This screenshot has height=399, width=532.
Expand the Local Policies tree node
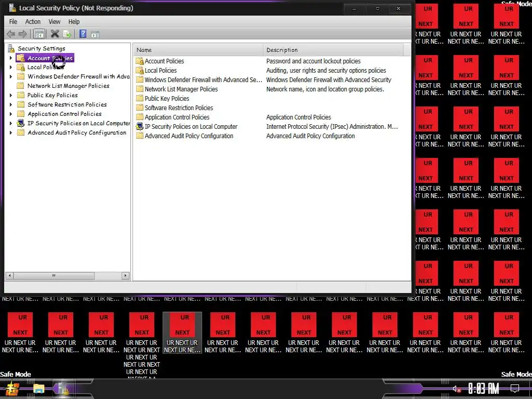[x=11, y=67]
